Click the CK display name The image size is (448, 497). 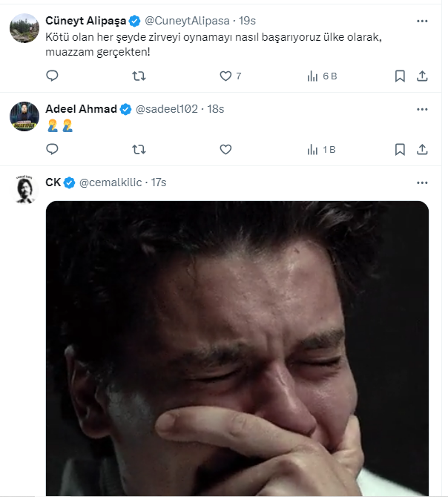point(53,182)
